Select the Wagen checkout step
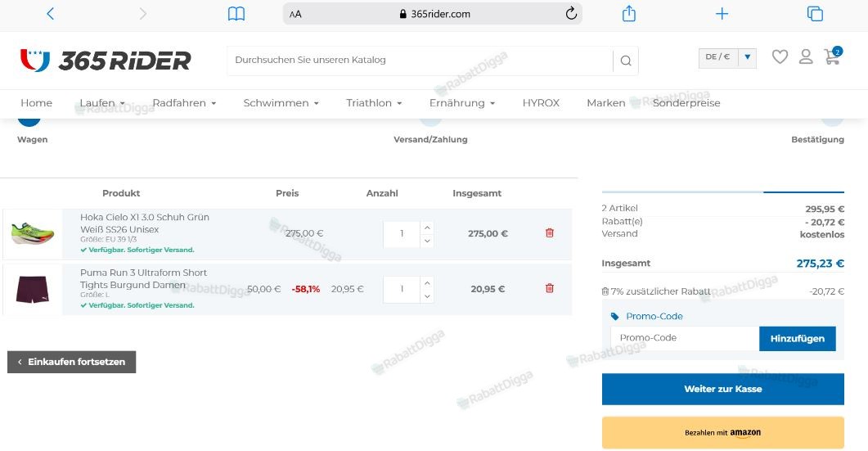 (32, 140)
